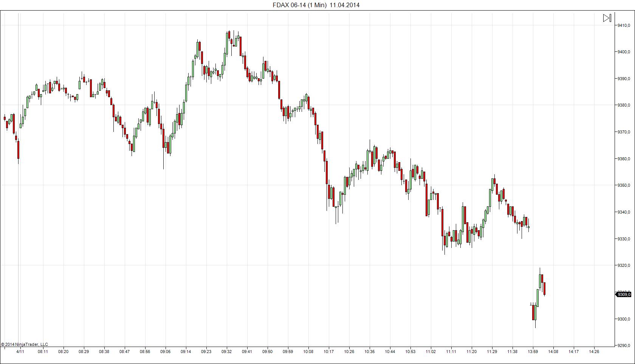Click the 11:20 time axis label

pos(472,352)
